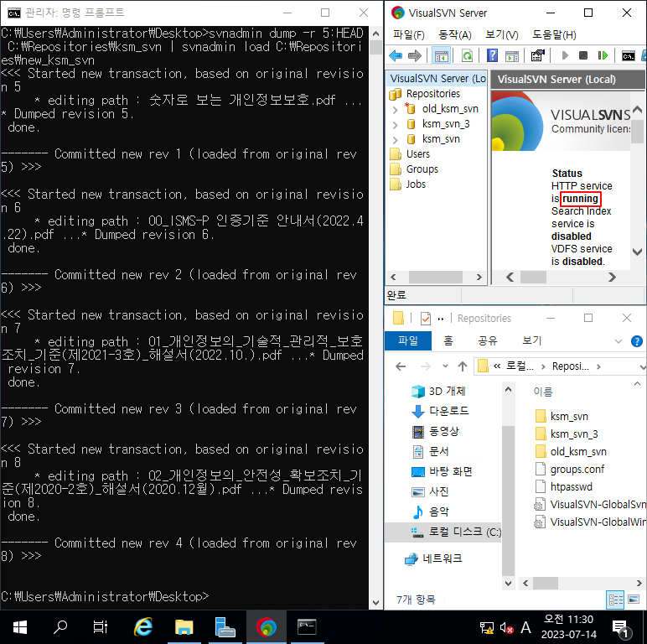Open Internet Explorer from the taskbar
Image resolution: width=647 pixels, height=644 pixels.
[142, 627]
